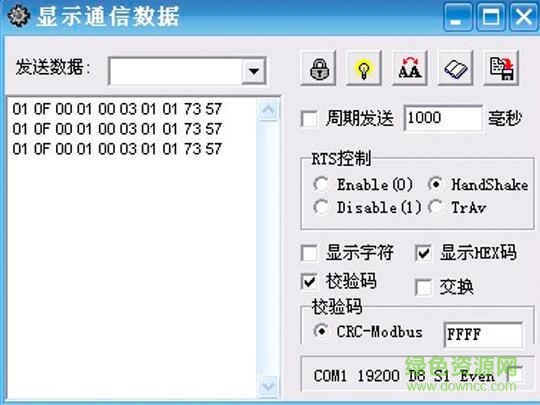540x405 pixels.
Task: Uncheck the 显示HEX码 checkbox
Action: [x=423, y=253]
